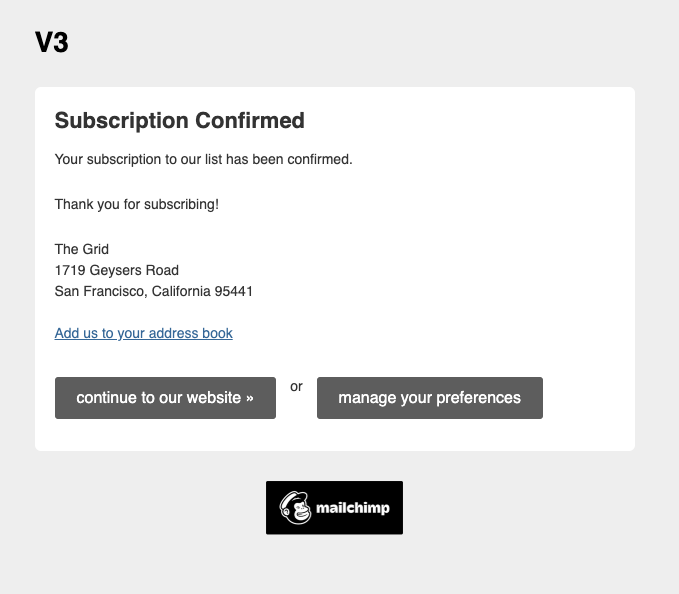The image size is (679, 594).
Task: Click the word 'website' in the continue button
Action: pos(213,397)
